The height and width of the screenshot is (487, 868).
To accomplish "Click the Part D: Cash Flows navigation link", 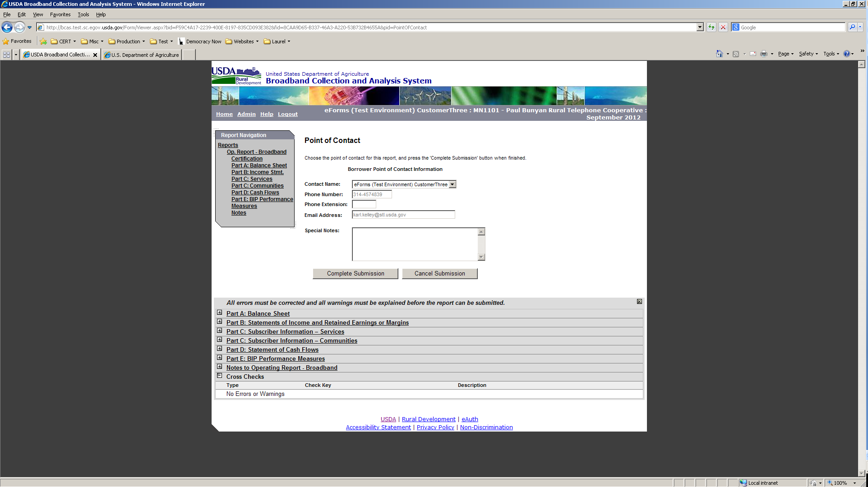I will pyautogui.click(x=255, y=193).
